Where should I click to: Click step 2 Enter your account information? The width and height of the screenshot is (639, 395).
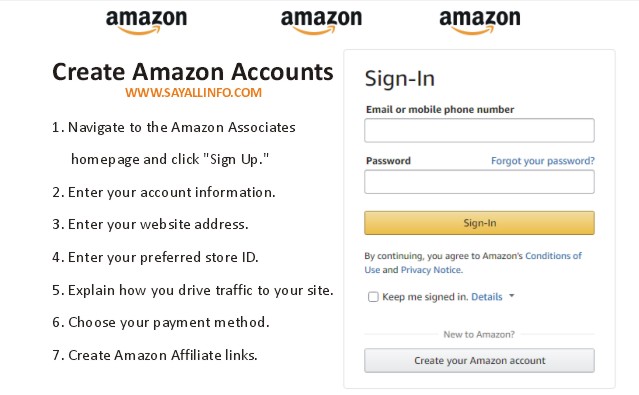click(x=164, y=192)
